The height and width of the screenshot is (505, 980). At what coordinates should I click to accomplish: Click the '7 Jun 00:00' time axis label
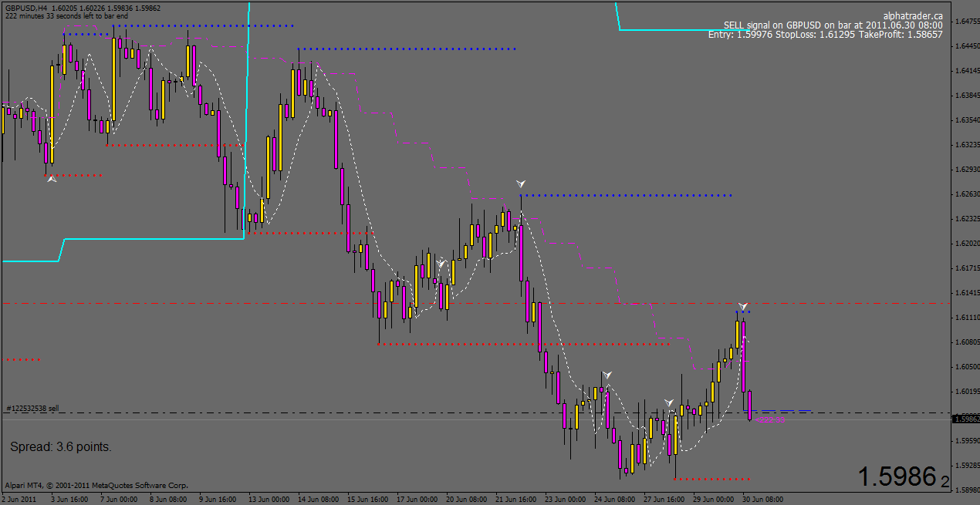click(120, 500)
